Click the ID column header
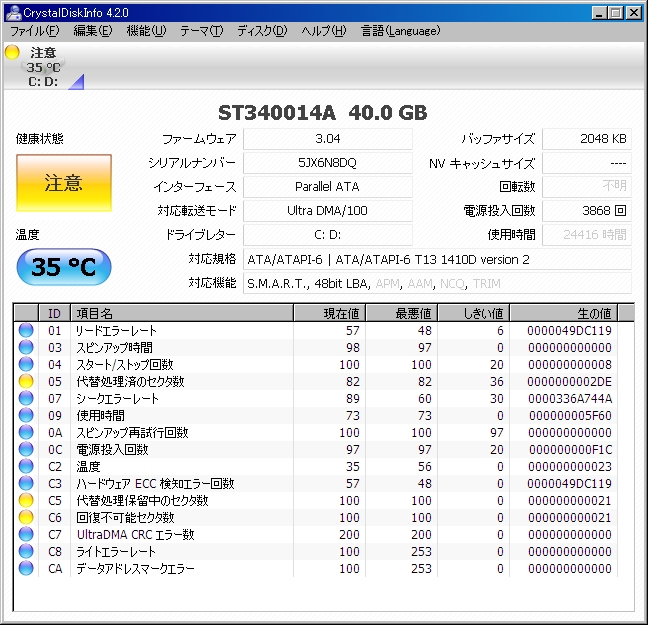The height and width of the screenshot is (625, 648). (x=55, y=313)
